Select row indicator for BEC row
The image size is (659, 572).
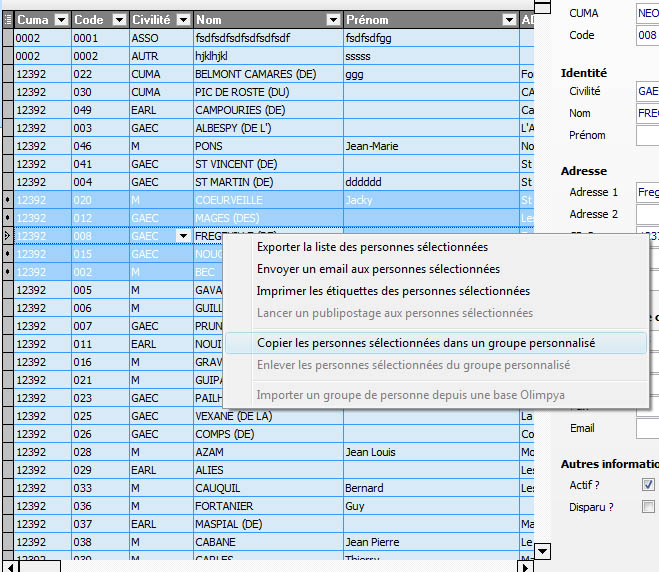pos(8,272)
